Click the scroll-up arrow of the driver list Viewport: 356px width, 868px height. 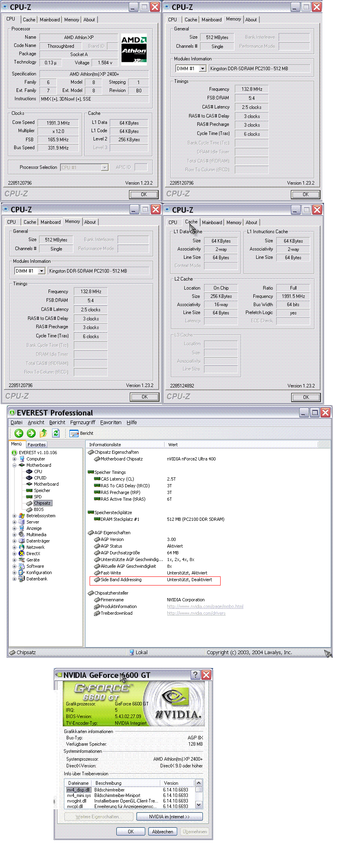click(199, 783)
